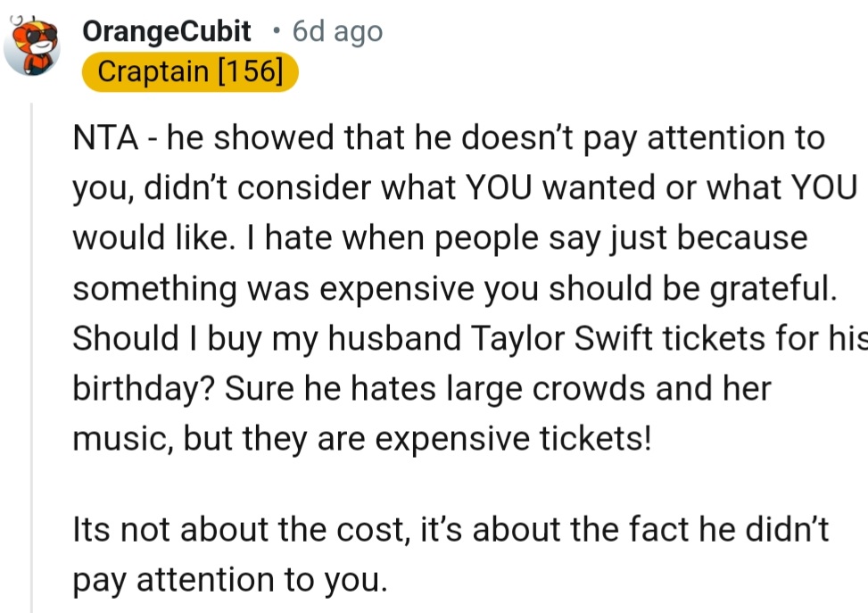
Task: Collapse the comment using the vertical thread line
Action: 32,357
